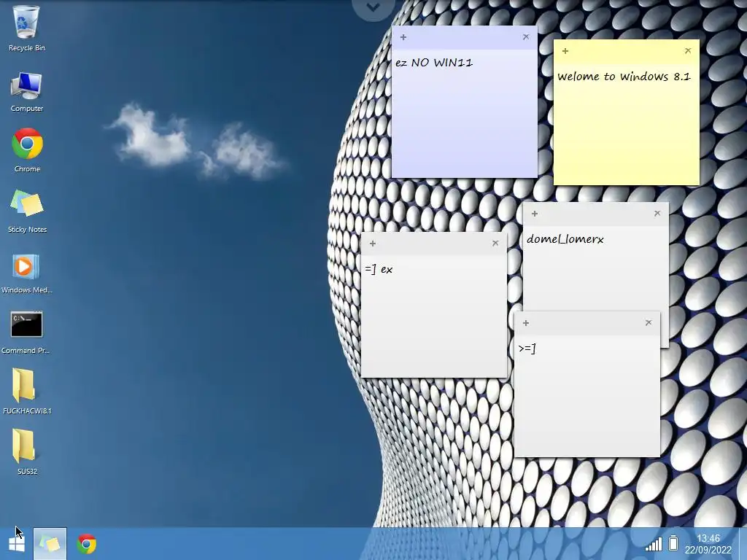
Task: Delete the yellow 'welome to windows 8.1' note
Action: click(688, 50)
